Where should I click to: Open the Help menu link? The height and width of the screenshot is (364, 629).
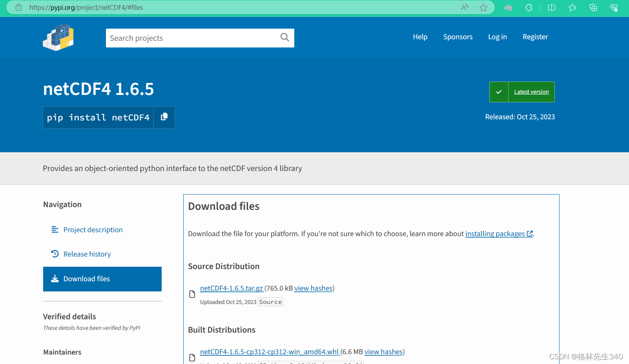pos(420,37)
